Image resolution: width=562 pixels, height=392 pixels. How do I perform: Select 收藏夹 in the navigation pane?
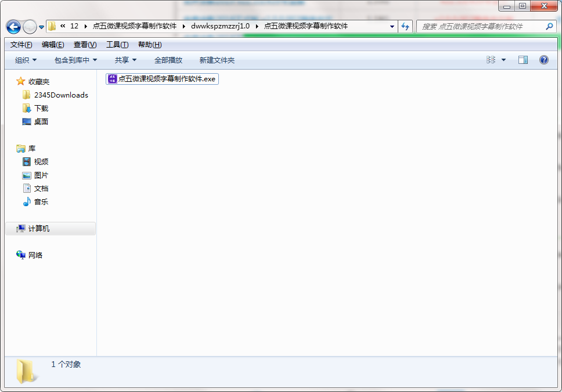[39, 82]
